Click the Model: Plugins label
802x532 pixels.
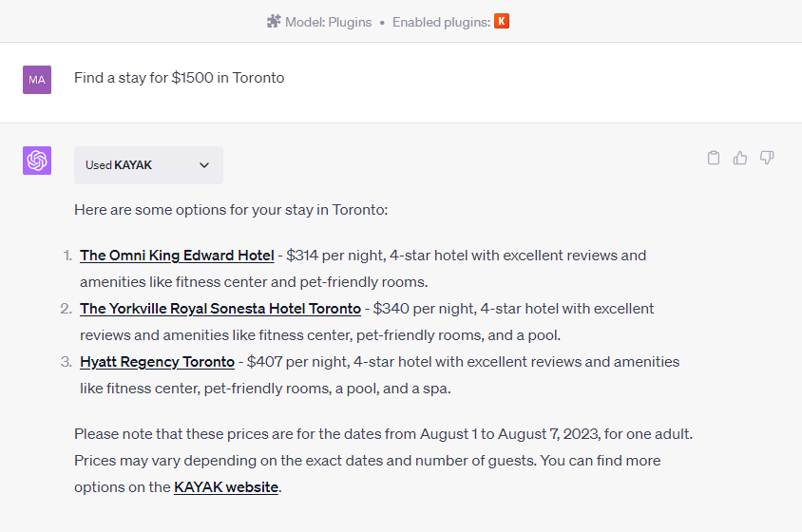coord(329,22)
